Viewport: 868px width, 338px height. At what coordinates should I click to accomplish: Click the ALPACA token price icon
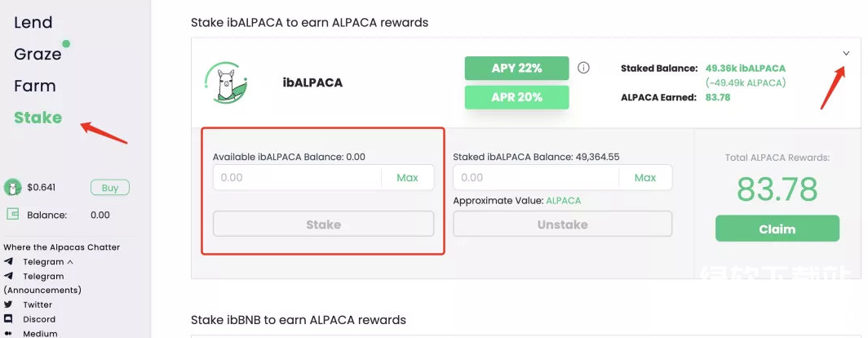click(12, 188)
